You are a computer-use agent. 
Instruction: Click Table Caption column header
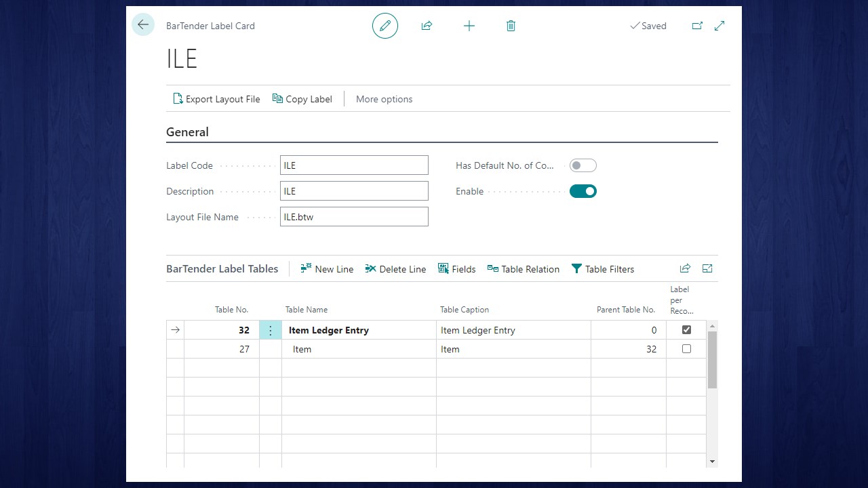pyautogui.click(x=465, y=310)
